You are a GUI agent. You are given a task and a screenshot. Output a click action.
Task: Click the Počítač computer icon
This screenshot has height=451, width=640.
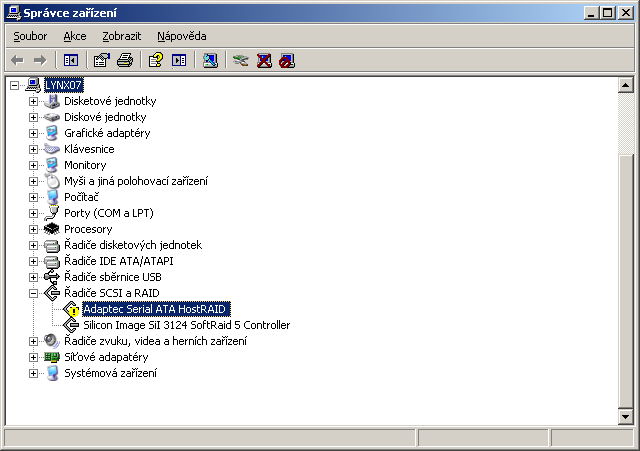click(x=52, y=197)
